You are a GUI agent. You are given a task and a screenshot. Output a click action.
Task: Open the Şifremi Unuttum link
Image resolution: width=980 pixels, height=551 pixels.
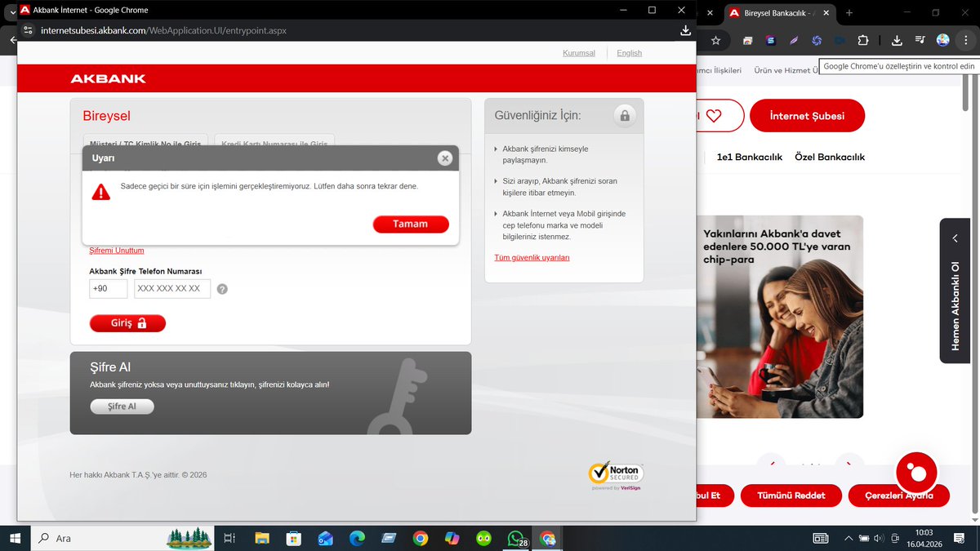pyautogui.click(x=116, y=251)
